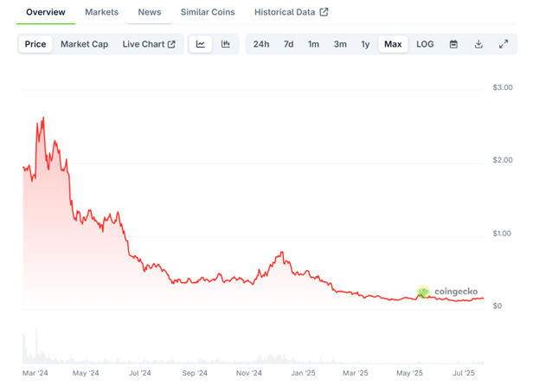
Task: Toggle the LOG scale option
Action: click(425, 44)
